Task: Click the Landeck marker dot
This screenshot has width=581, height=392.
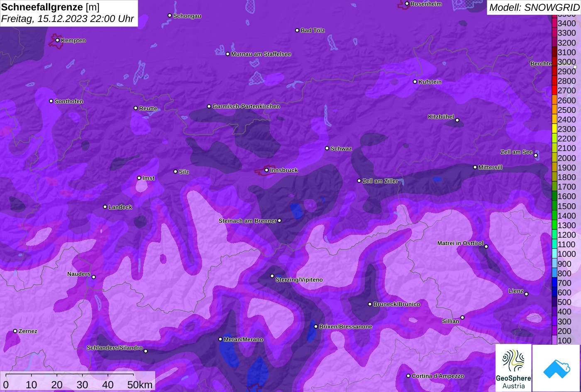Action: (x=105, y=207)
